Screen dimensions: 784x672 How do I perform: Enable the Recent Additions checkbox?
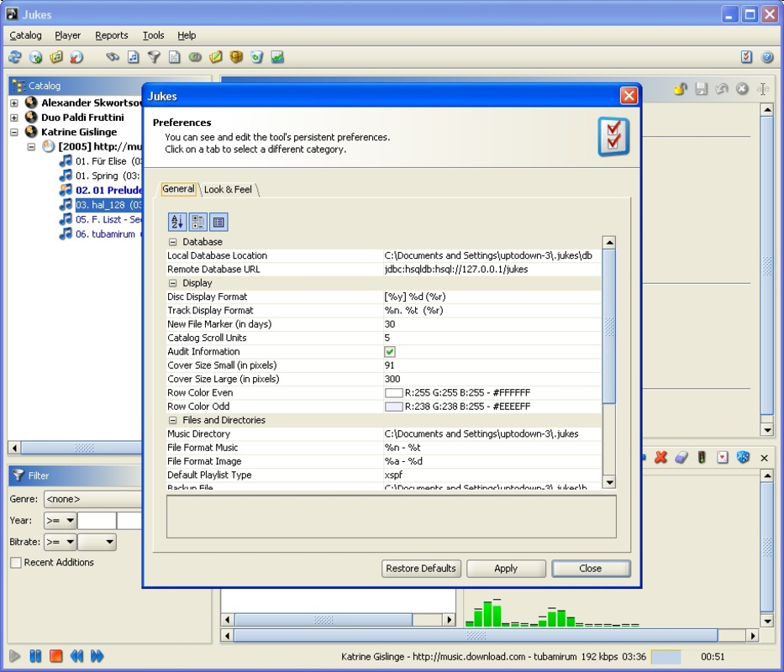[16, 563]
